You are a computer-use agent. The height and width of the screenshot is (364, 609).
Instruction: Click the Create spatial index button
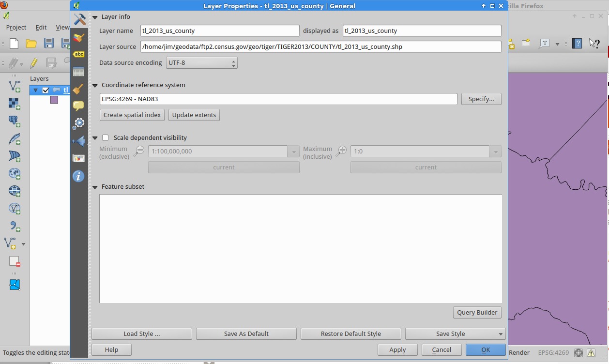point(132,115)
